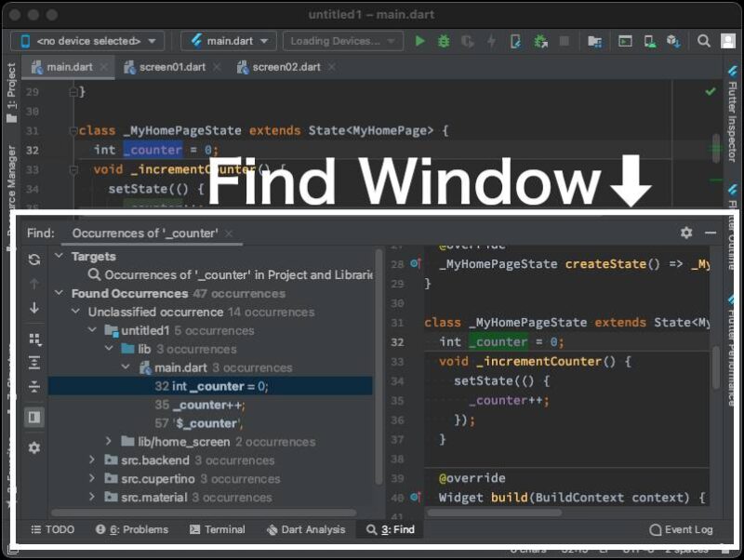Open the device selector dropdown
The width and height of the screenshot is (744, 560).
pyautogui.click(x=87, y=41)
